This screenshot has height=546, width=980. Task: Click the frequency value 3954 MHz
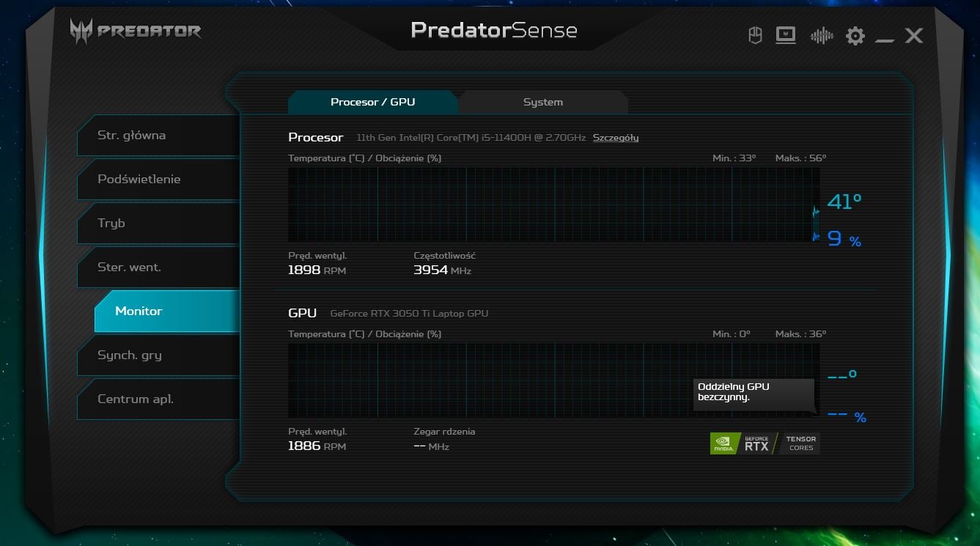(x=442, y=270)
